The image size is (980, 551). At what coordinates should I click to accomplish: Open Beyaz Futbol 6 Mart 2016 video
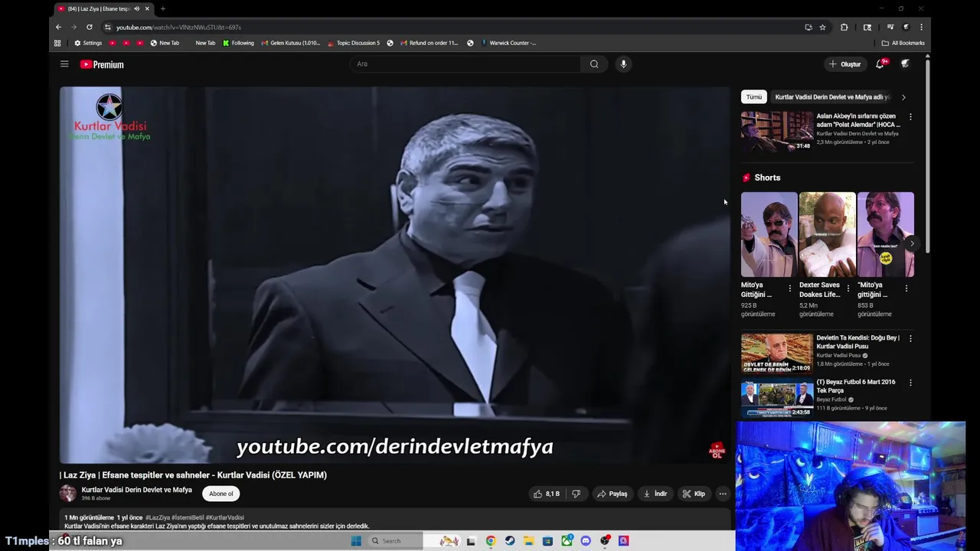point(777,397)
